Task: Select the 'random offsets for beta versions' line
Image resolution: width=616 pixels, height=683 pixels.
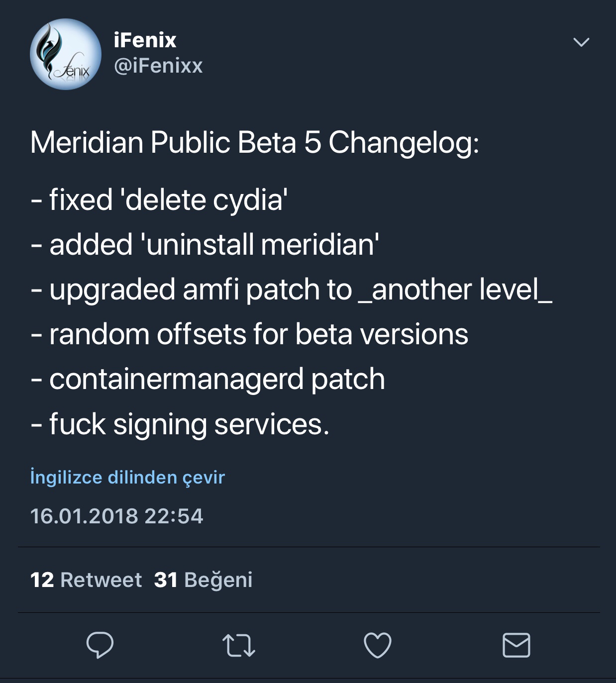Action: [249, 334]
